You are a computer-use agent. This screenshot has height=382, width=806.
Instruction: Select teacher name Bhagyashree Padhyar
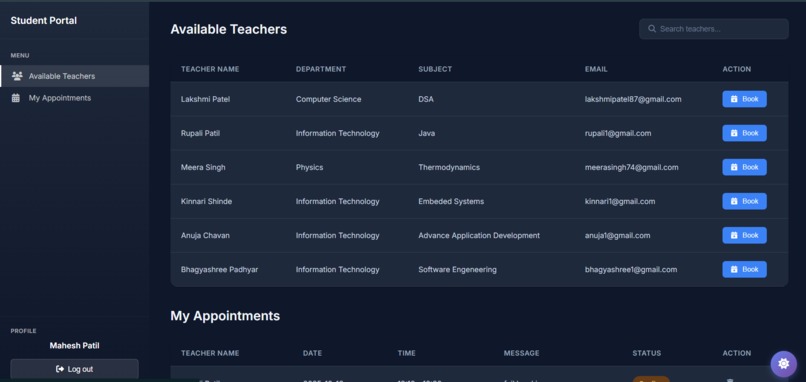click(219, 269)
